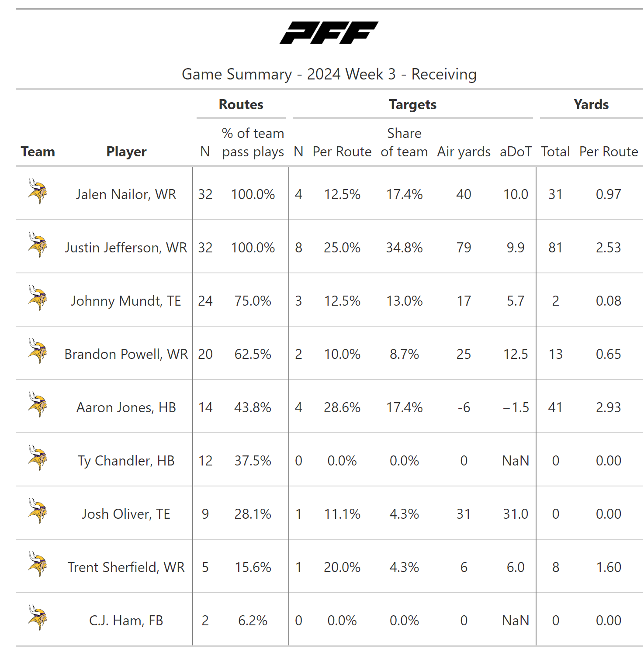Image resolution: width=644 pixels, height=655 pixels.
Task: Click the Game Summary Week 3 title
Action: (329, 74)
